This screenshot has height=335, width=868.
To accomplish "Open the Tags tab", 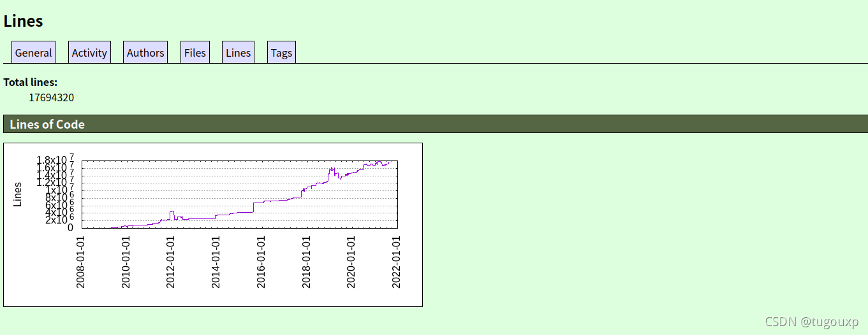I will (x=281, y=53).
